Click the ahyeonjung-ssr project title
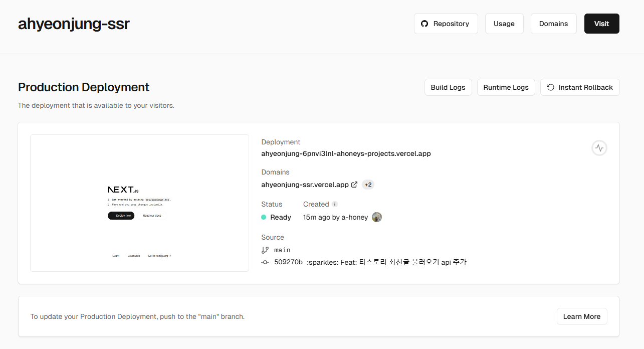 [74, 24]
